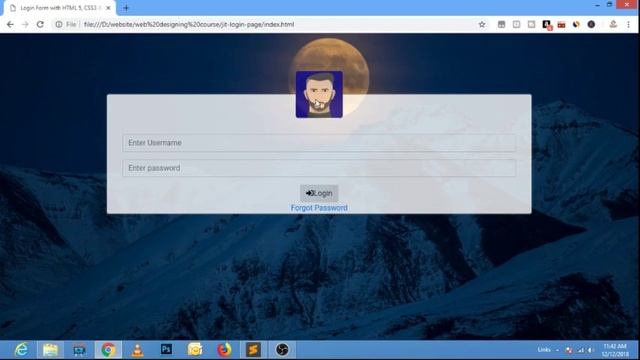Launch Internet Explorer from the taskbar

[x=21, y=350]
